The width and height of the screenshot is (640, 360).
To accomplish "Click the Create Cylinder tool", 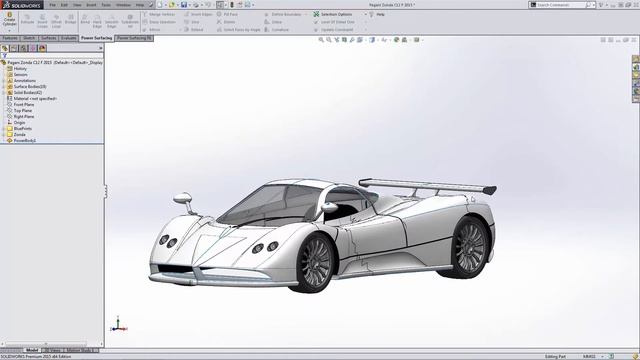I will 9,19.
